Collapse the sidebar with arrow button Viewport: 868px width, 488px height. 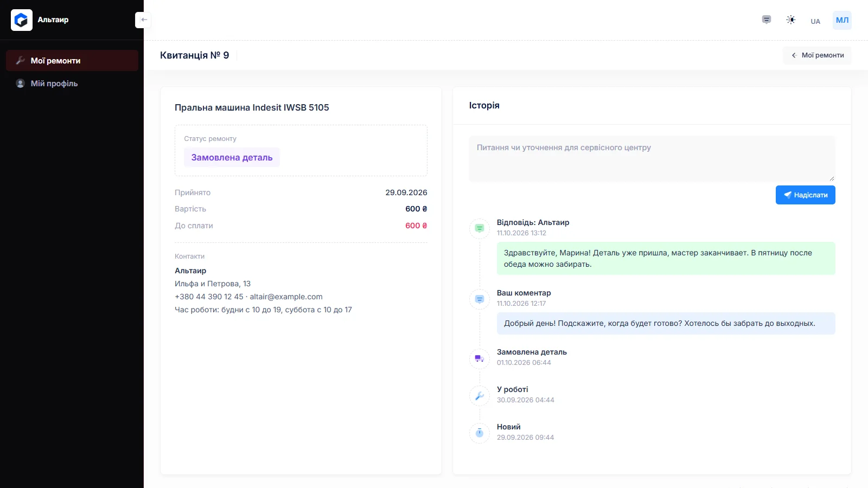click(143, 20)
